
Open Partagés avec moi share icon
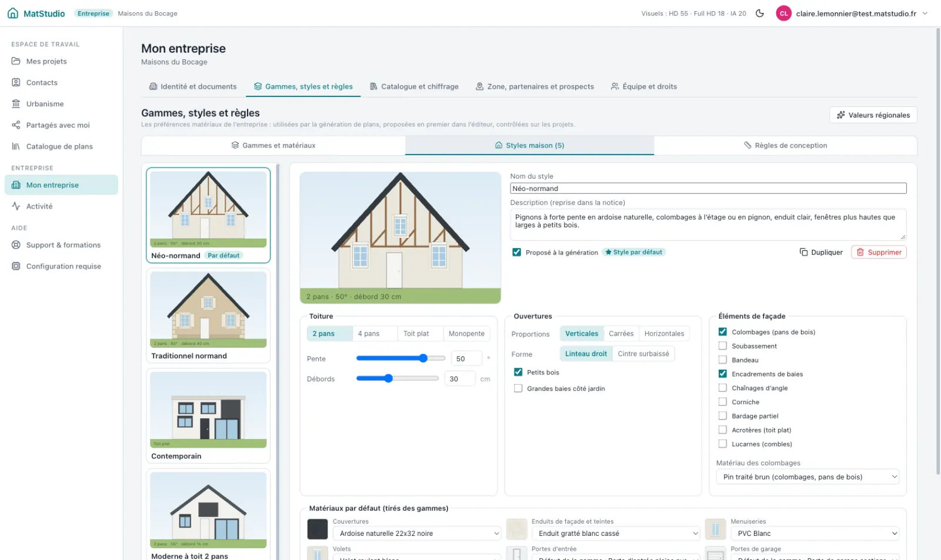[x=16, y=125]
